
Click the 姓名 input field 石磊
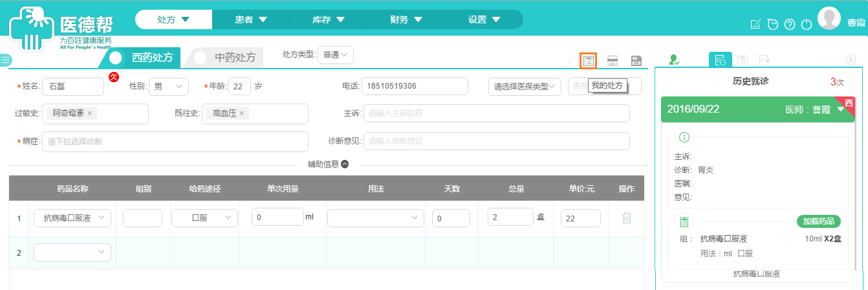73,86
